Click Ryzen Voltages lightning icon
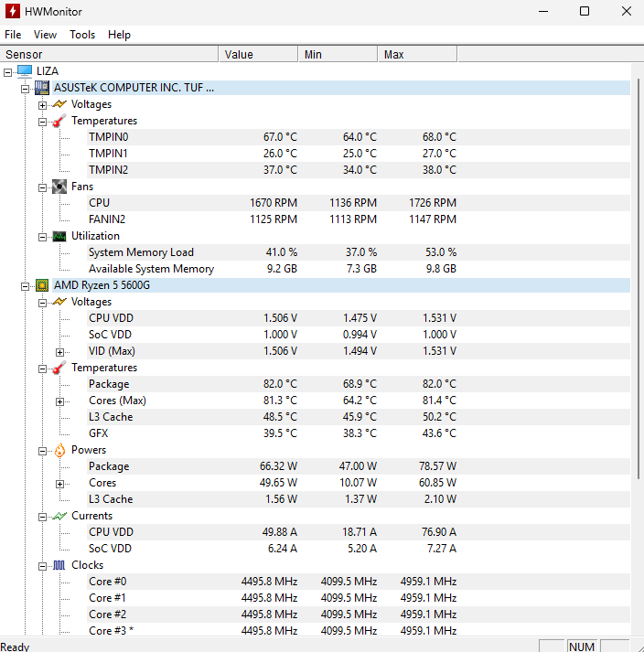This screenshot has width=644, height=652. pyautogui.click(x=59, y=302)
